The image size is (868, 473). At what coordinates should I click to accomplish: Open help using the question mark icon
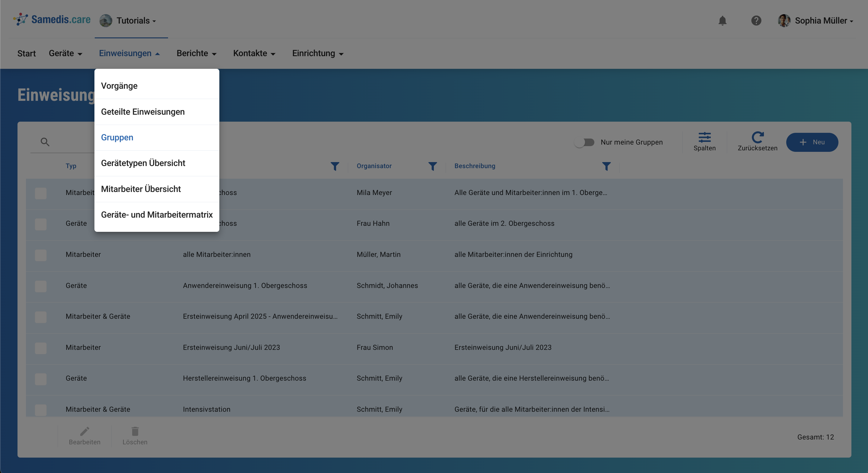click(x=756, y=21)
